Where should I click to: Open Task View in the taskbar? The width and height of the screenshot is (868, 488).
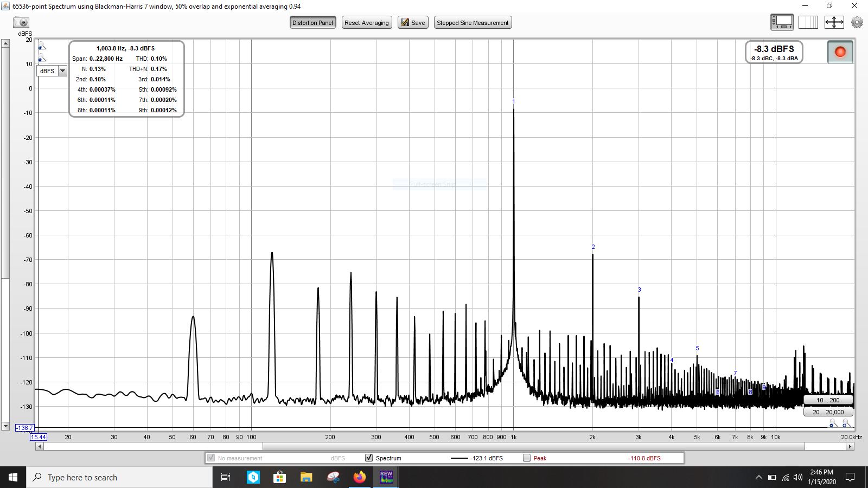pyautogui.click(x=226, y=477)
